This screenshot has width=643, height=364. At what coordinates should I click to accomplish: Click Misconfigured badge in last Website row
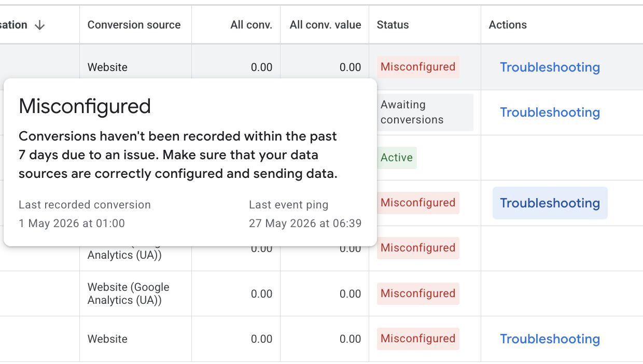tap(418, 339)
